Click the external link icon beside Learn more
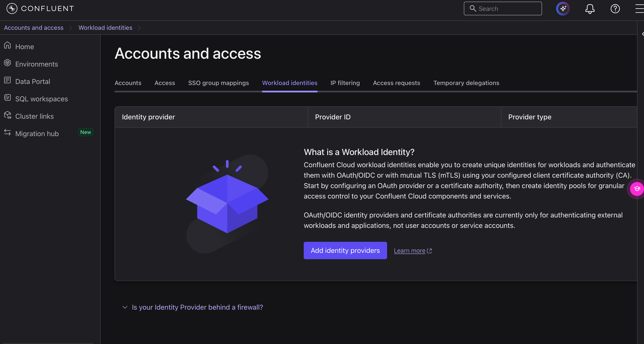The width and height of the screenshot is (644, 344). pyautogui.click(x=429, y=251)
